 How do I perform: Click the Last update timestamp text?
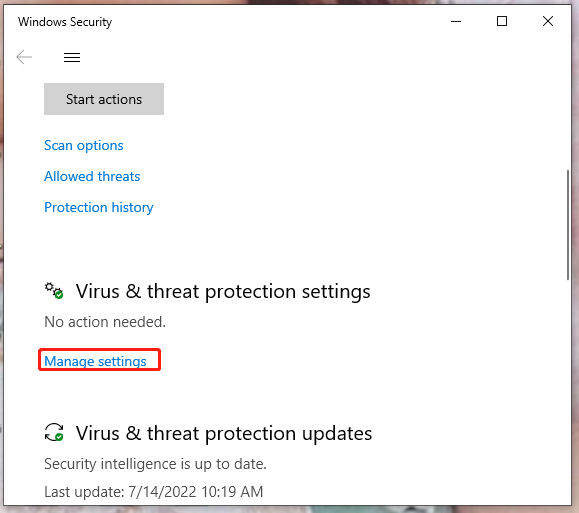pyautogui.click(x=154, y=492)
